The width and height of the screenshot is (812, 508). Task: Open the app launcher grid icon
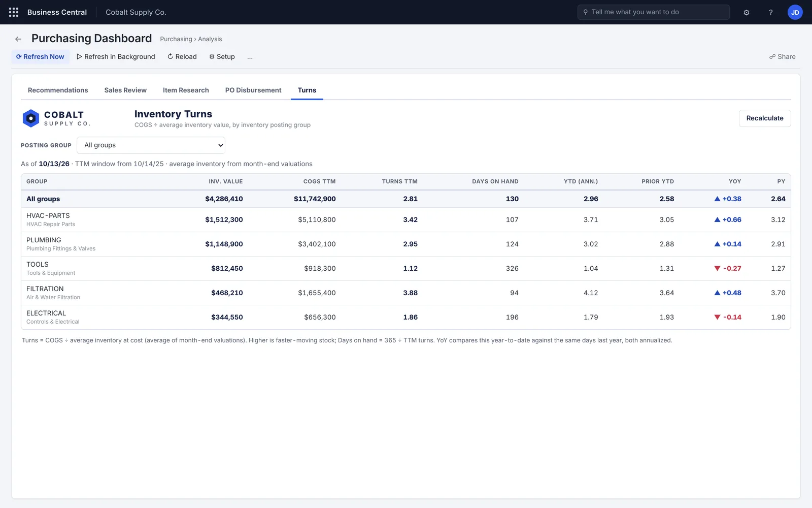(14, 12)
